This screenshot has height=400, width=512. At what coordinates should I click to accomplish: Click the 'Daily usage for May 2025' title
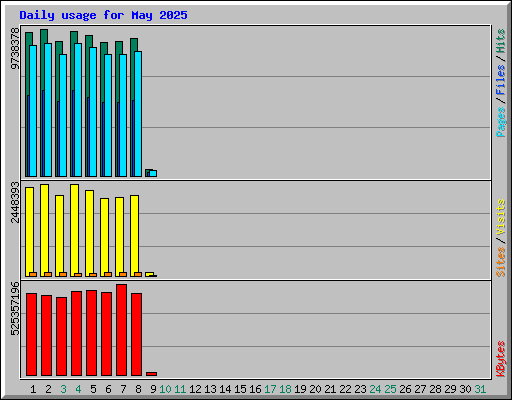click(103, 15)
